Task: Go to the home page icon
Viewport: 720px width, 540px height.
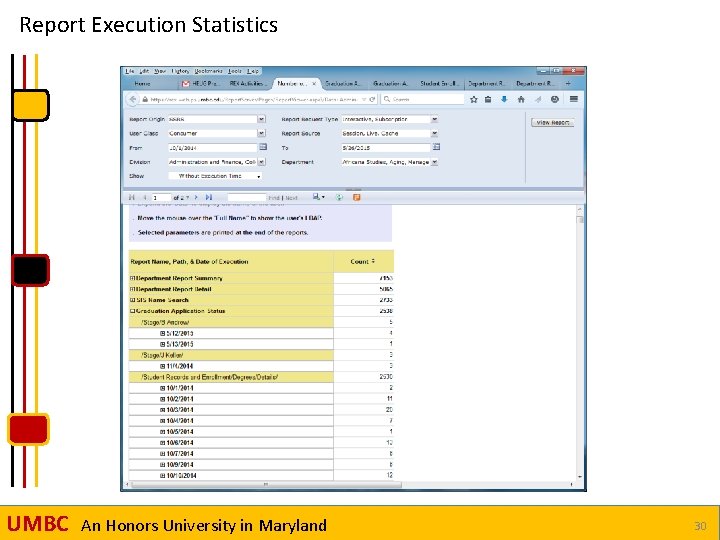Action: [x=521, y=99]
